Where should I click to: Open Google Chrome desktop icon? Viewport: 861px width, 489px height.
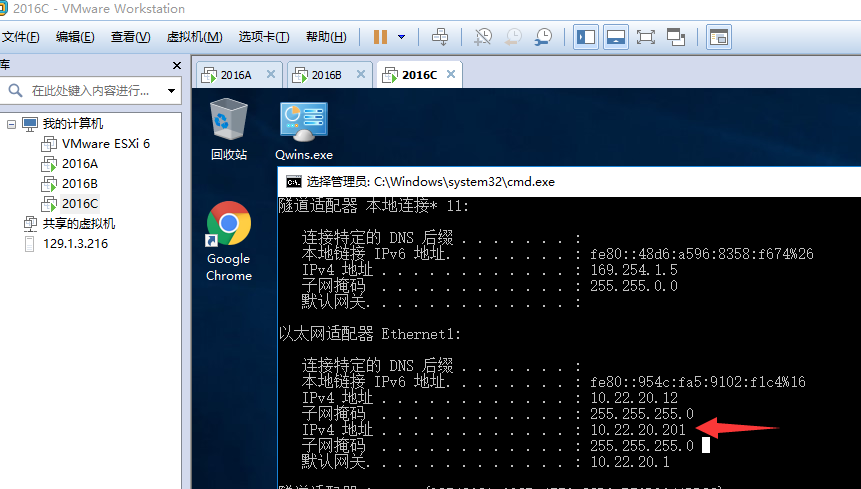coord(228,241)
